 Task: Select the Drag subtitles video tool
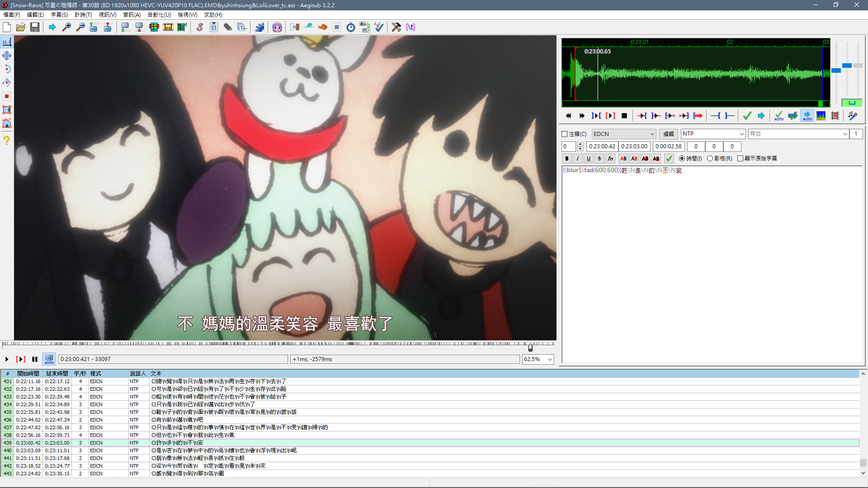coord(7,56)
